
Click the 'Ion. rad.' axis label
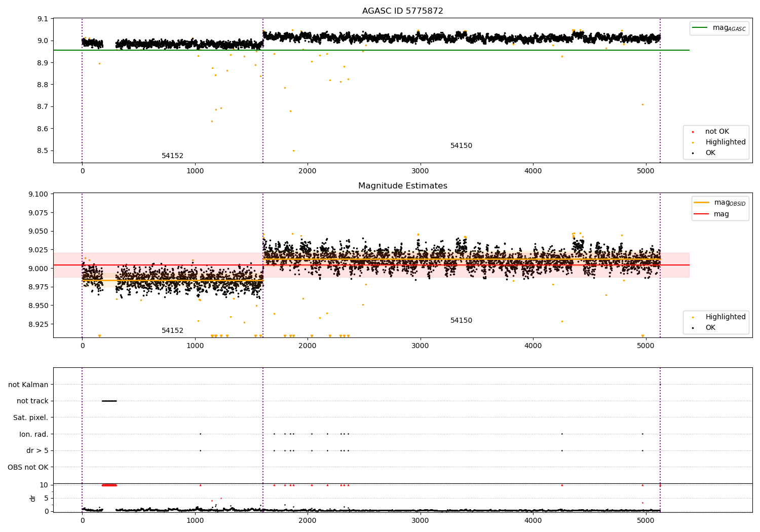[x=34, y=434]
